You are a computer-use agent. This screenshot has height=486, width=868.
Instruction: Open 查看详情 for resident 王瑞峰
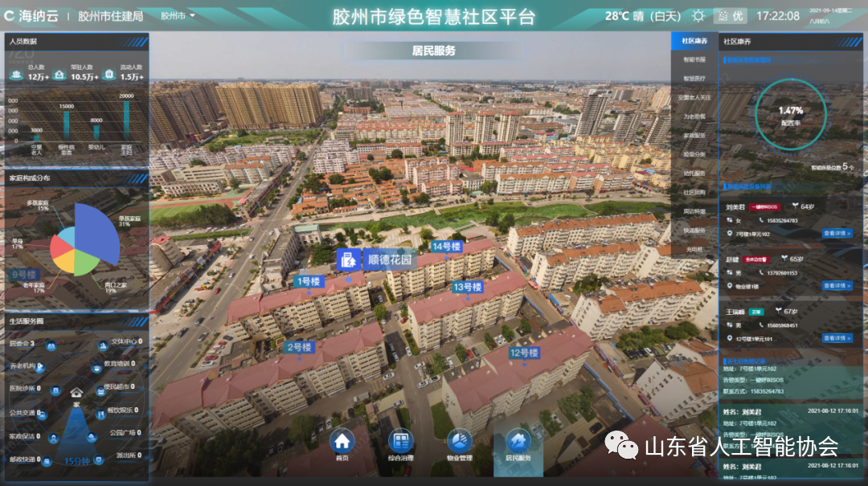(837, 338)
